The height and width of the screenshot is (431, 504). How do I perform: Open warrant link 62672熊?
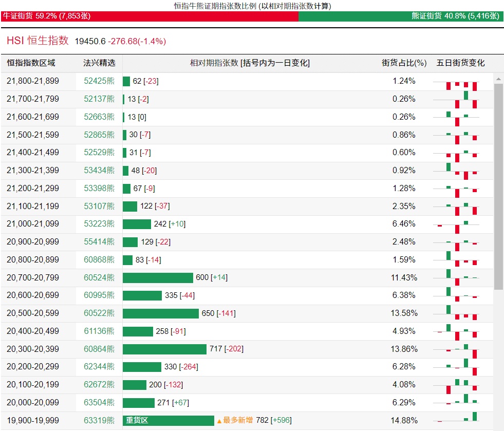coord(99,385)
